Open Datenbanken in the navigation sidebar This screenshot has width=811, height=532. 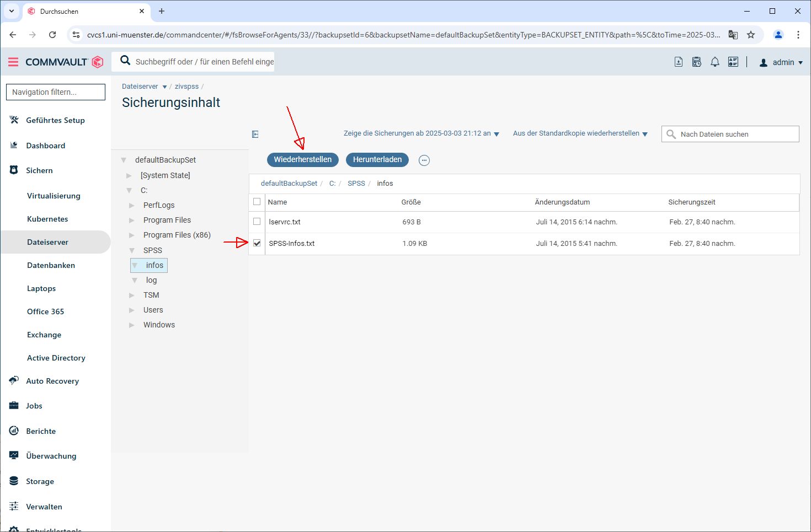point(51,265)
